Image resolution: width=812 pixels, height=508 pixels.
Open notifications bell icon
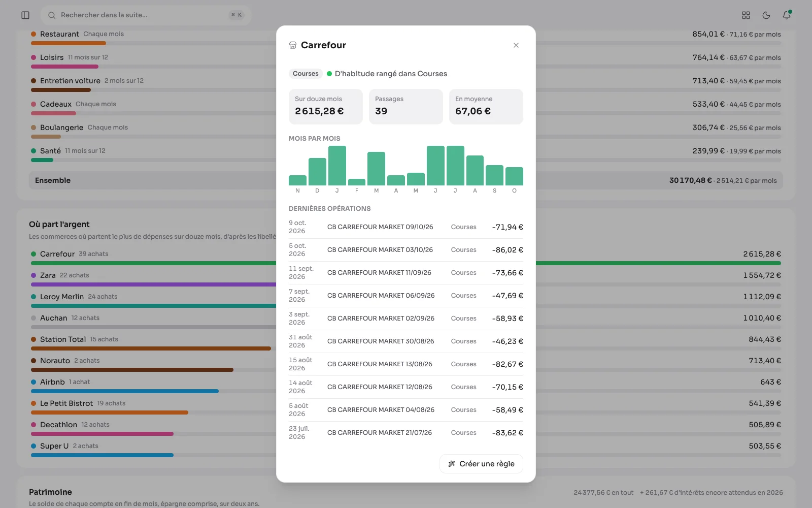coord(787,15)
